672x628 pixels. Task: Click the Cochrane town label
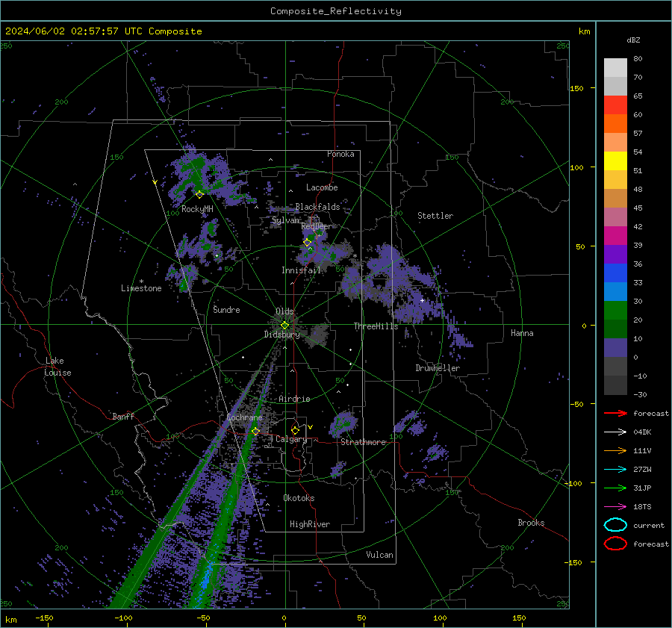(x=244, y=417)
